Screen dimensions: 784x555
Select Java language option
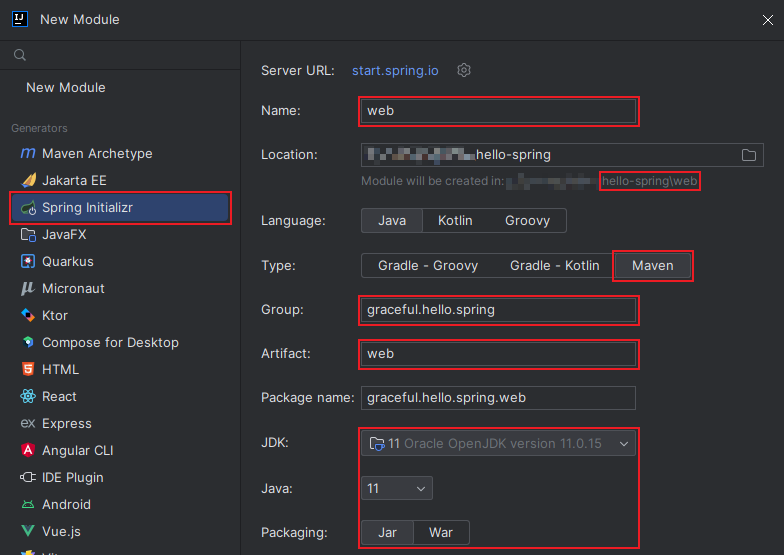coord(392,220)
